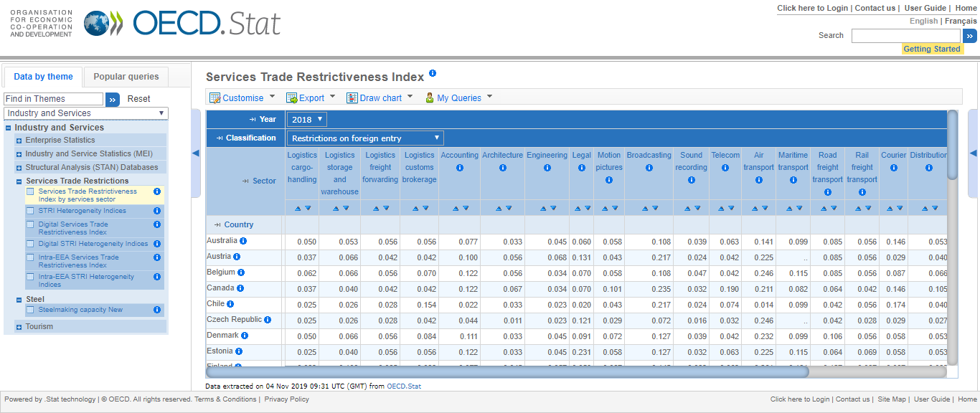Click info icon next to Australia

tap(243, 241)
